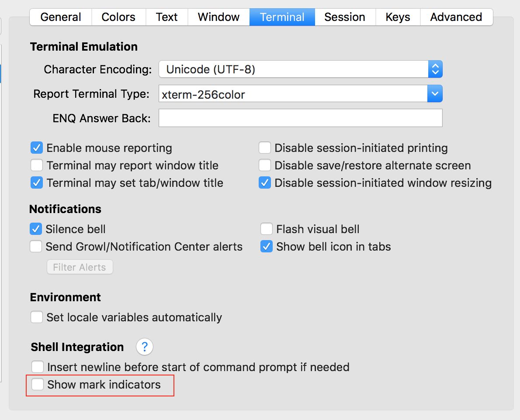
Task: Check Flash visual bell
Action: point(267,229)
